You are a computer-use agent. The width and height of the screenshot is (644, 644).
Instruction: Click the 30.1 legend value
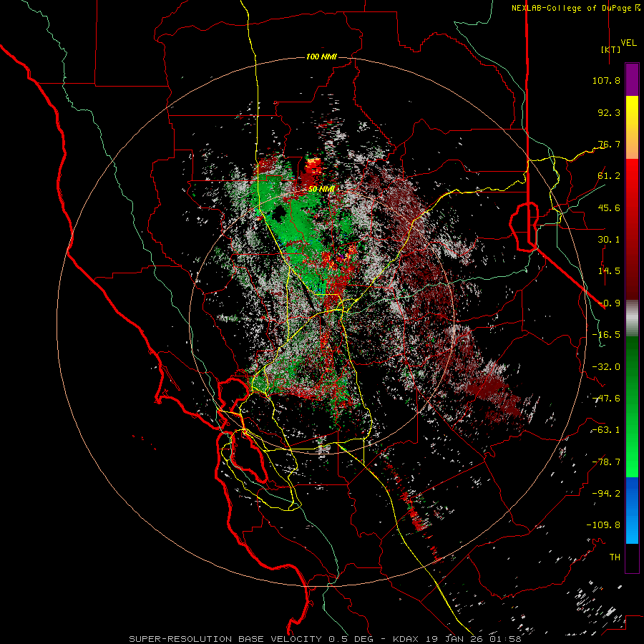pos(609,240)
